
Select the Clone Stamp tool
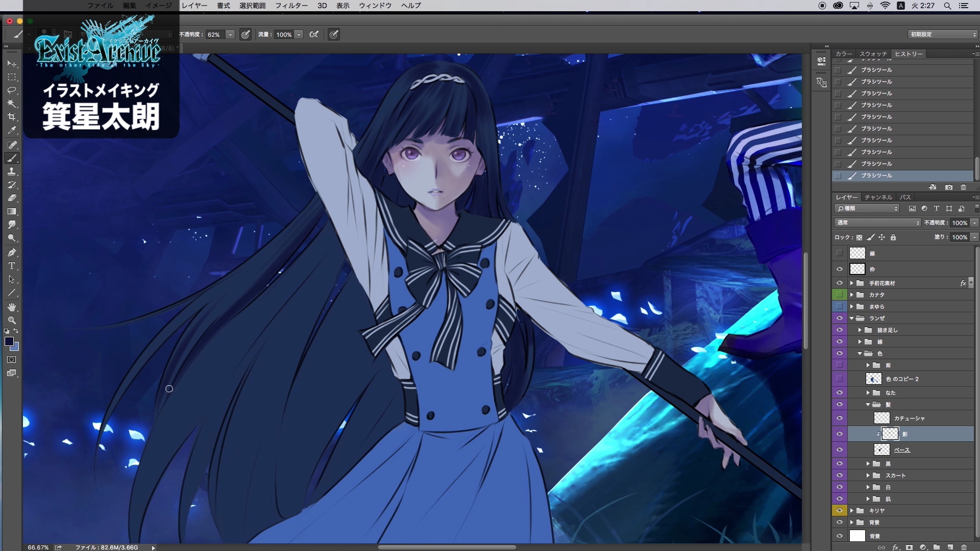click(12, 171)
